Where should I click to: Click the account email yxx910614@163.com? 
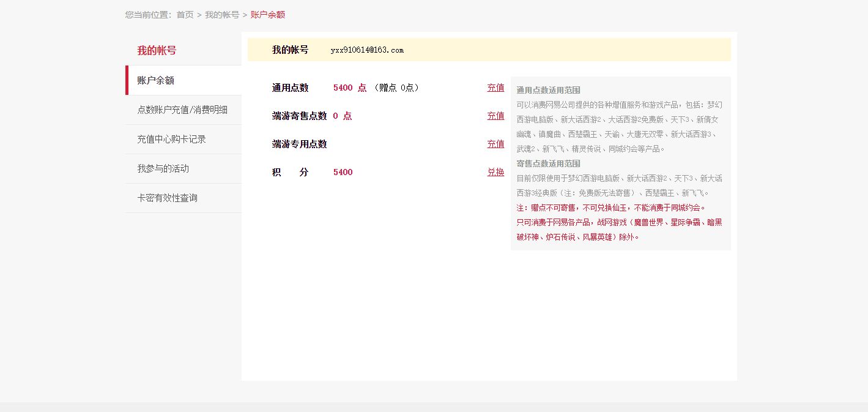point(367,50)
